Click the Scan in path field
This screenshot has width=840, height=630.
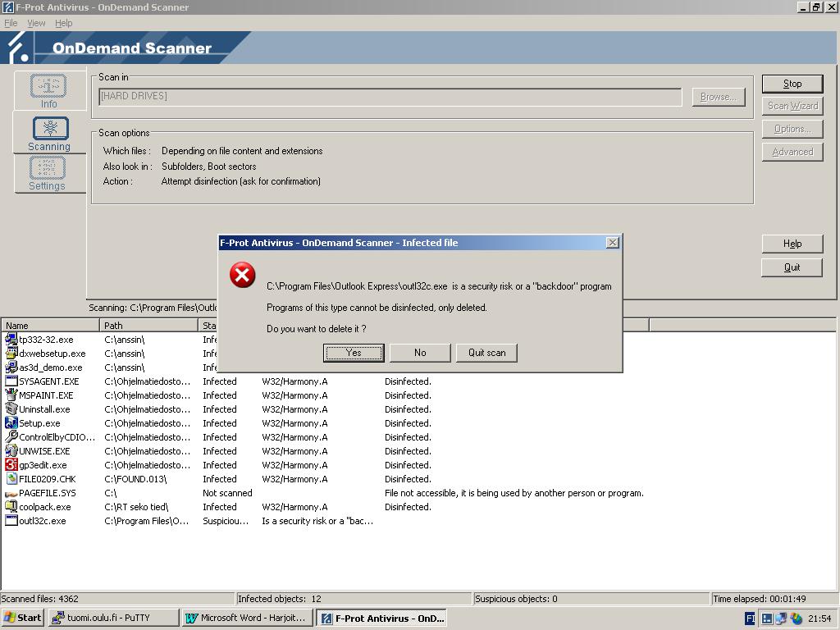pos(390,97)
